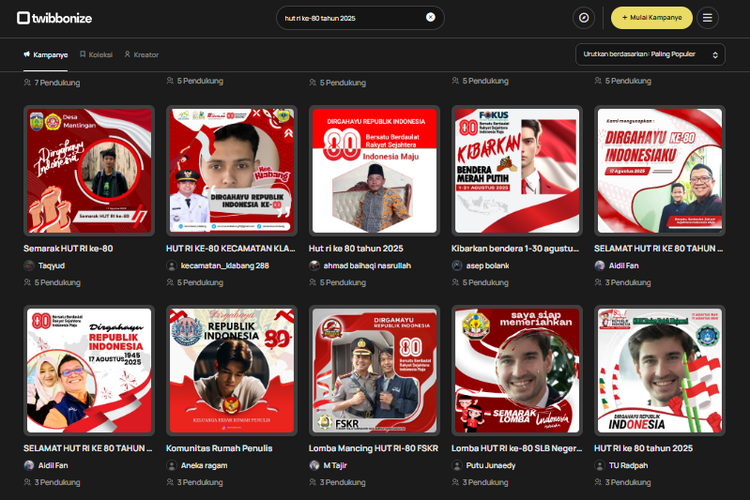This screenshot has height=500, width=750.
Task: Open the kecamatan_klabang 288 creator link
Action: (224, 265)
